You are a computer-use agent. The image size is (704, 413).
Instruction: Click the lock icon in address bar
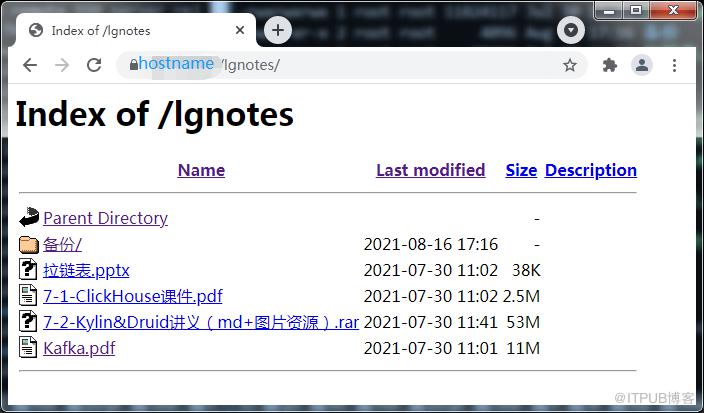click(133, 65)
